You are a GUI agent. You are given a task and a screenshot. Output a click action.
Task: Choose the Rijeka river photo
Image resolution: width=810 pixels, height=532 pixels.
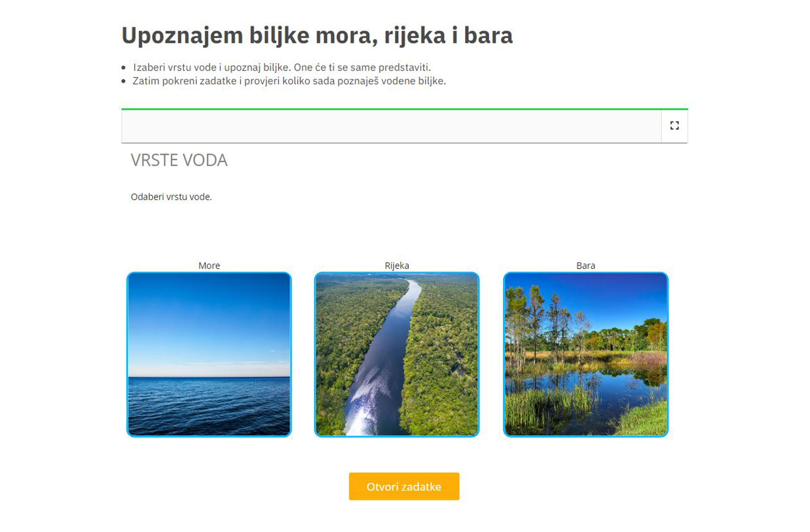[397, 355]
